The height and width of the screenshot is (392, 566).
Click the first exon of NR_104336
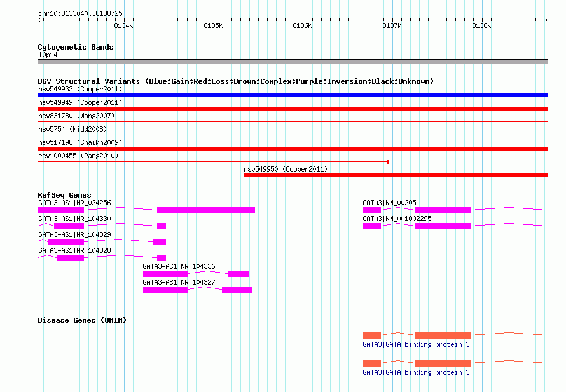(x=165, y=274)
